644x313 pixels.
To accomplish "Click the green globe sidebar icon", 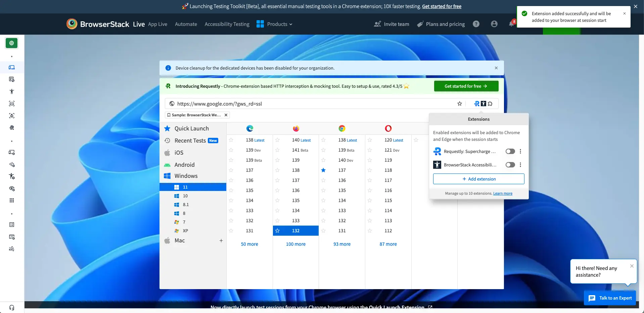I will click(12, 43).
